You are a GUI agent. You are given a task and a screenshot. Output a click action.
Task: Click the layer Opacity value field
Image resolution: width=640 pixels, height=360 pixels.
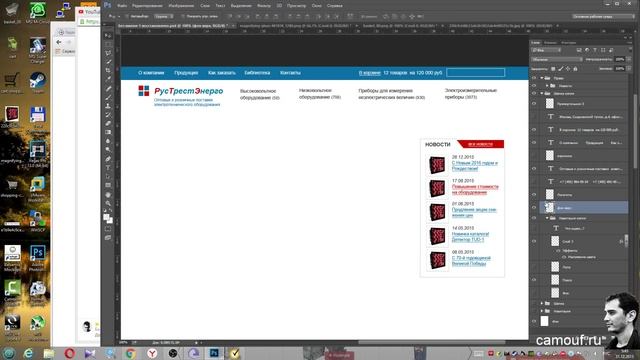pos(620,59)
